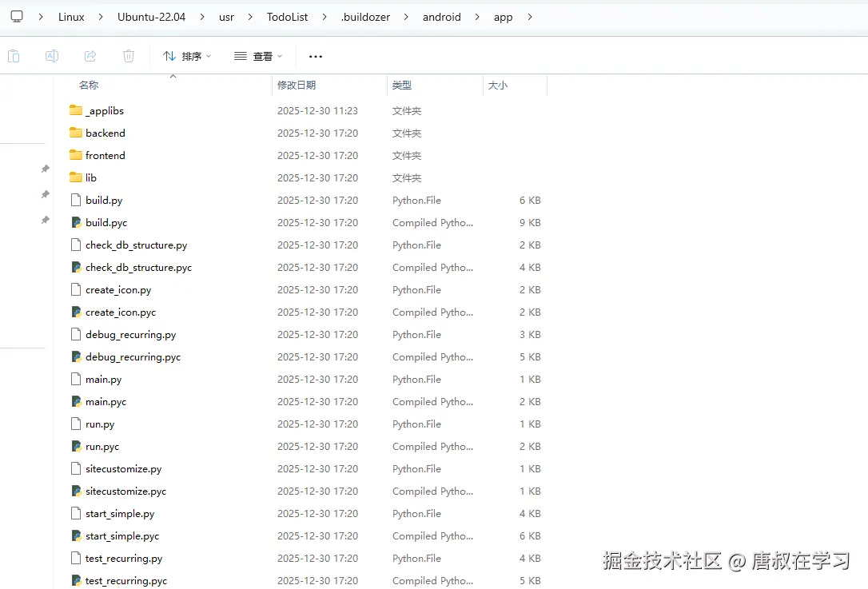Expand the chevron after Linux in path
This screenshot has width=868, height=589.
tap(101, 17)
